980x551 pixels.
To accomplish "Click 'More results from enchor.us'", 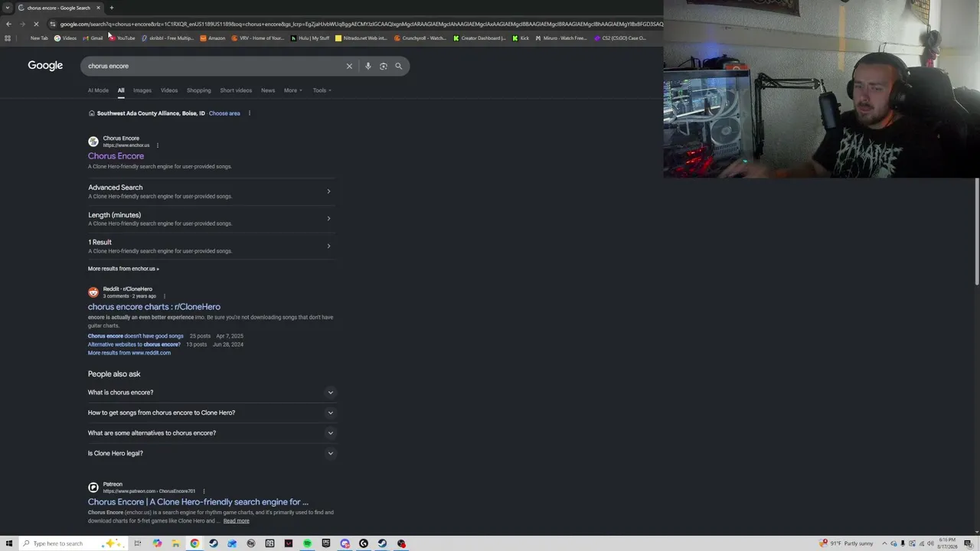I will (123, 269).
